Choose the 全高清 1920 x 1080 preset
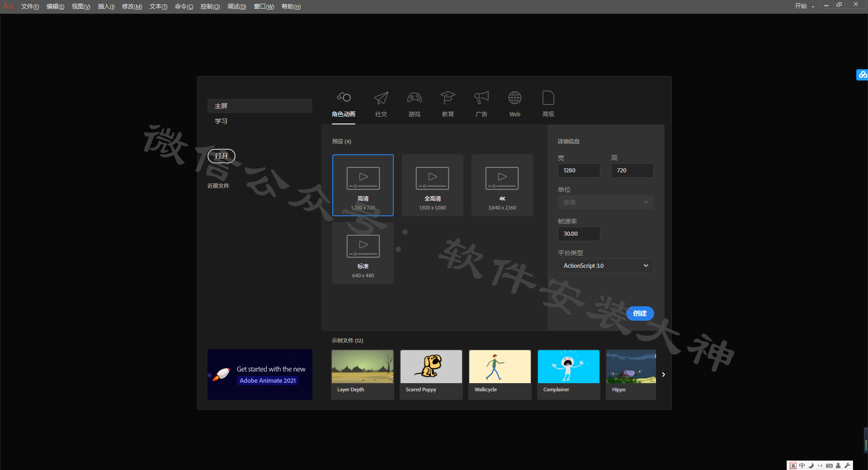This screenshot has height=470, width=868. (433, 185)
